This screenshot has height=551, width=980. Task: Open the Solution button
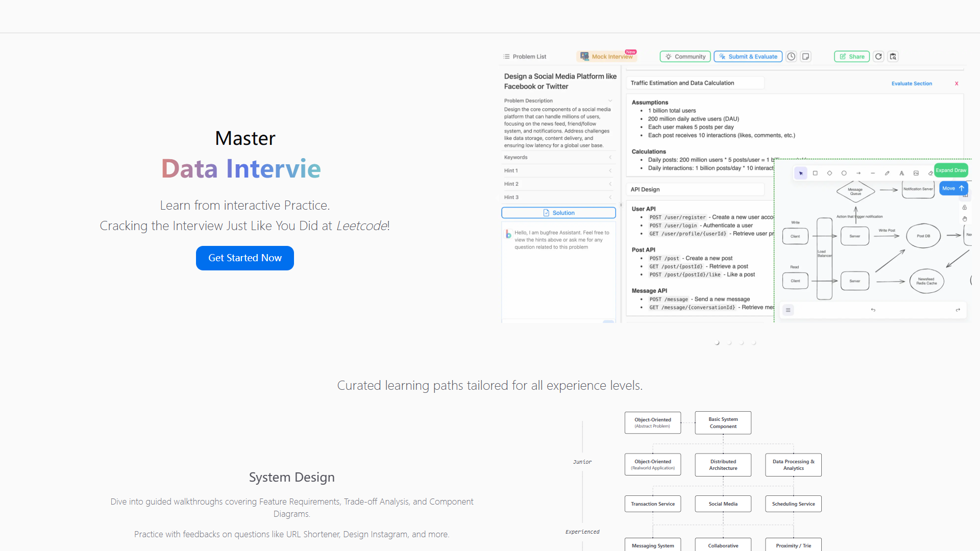click(x=558, y=213)
